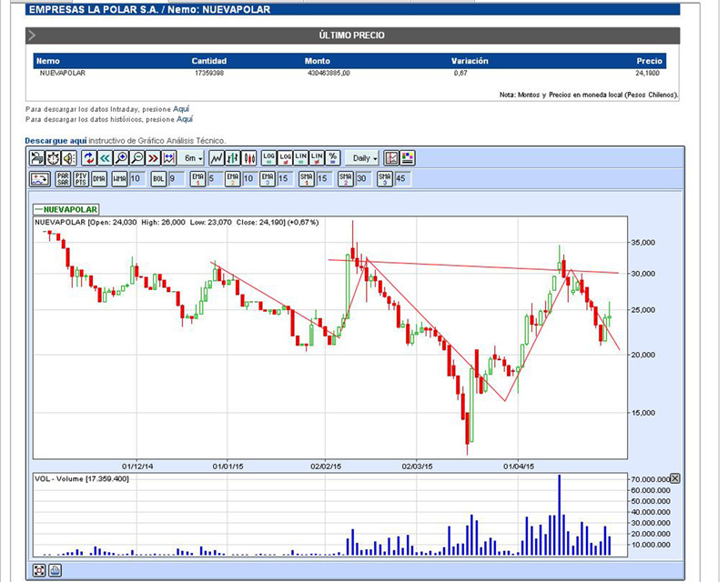Expand the ÚLTIMO PRECIO section arrow

32,35
